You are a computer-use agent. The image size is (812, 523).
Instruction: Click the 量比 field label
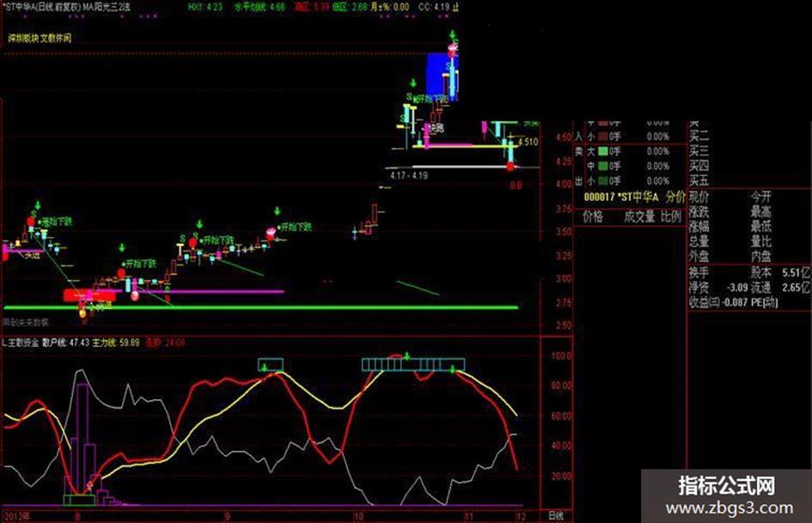click(761, 241)
